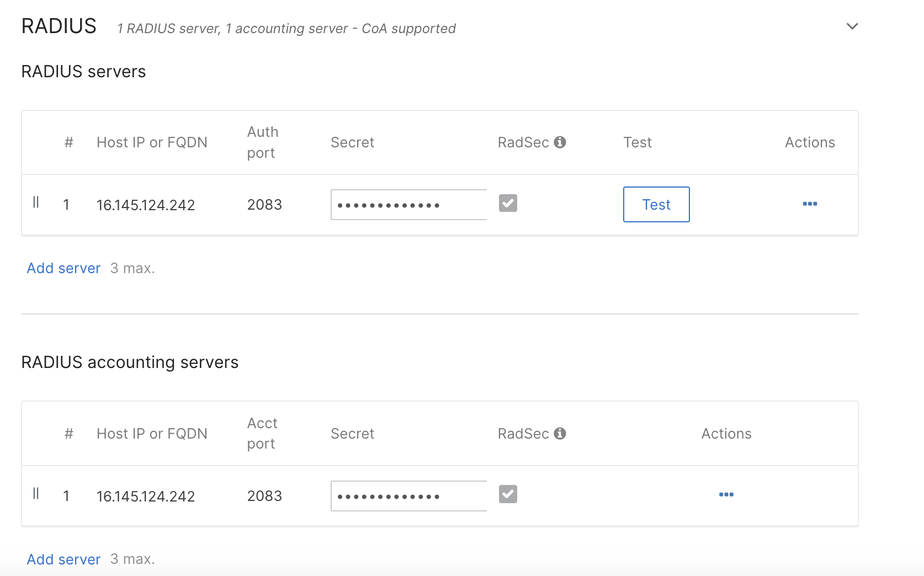
Task: Click Add server under RADIUS servers table
Action: (63, 268)
